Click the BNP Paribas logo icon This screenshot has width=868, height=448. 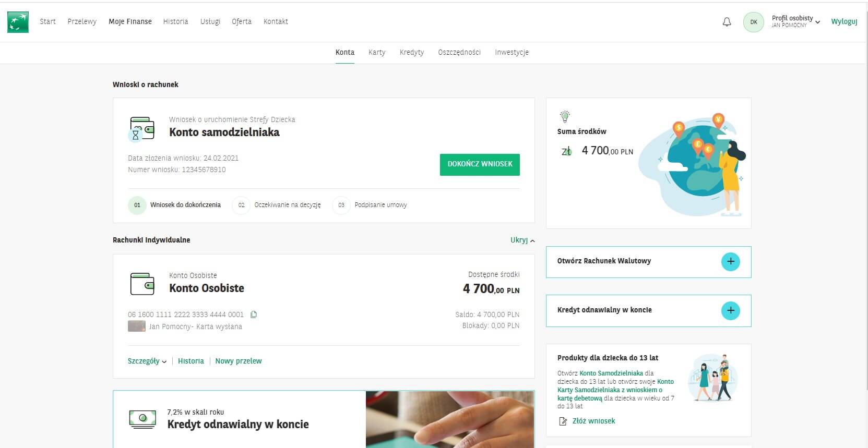(x=18, y=22)
